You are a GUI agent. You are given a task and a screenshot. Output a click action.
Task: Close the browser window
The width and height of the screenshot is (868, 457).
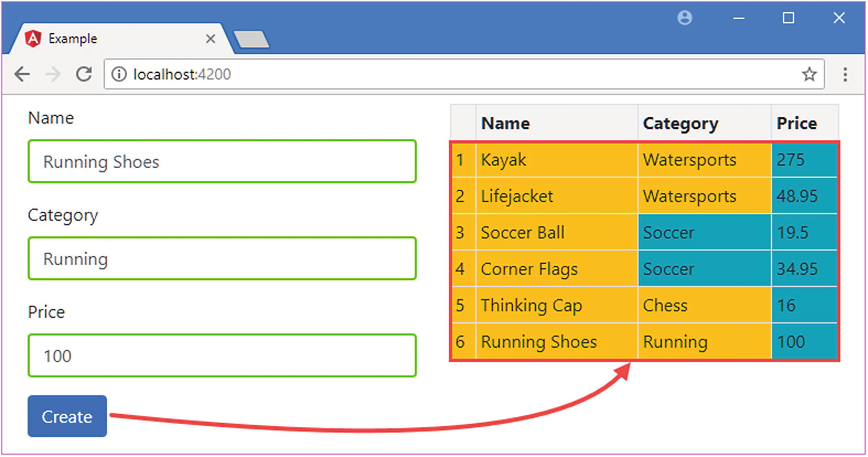click(839, 18)
